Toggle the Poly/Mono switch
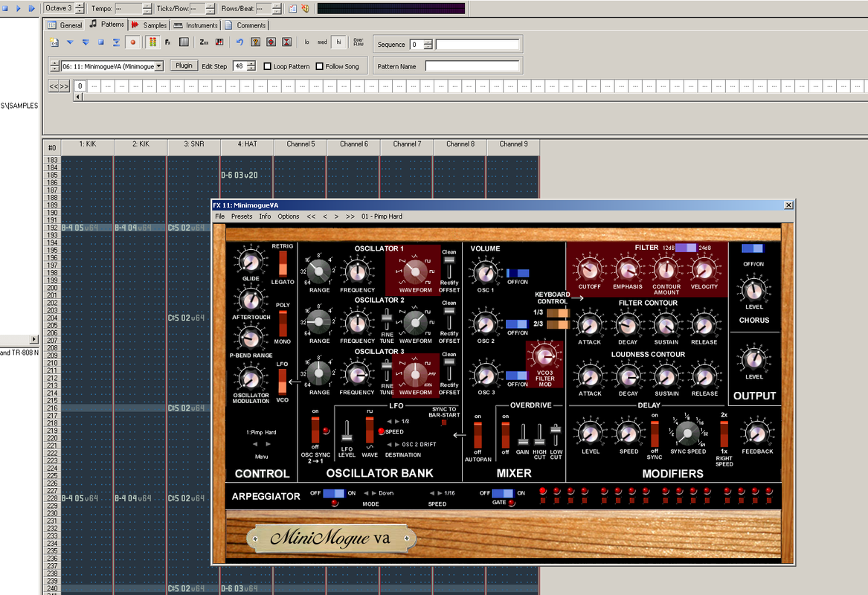Viewport: 868px width, 595px height. tap(283, 324)
